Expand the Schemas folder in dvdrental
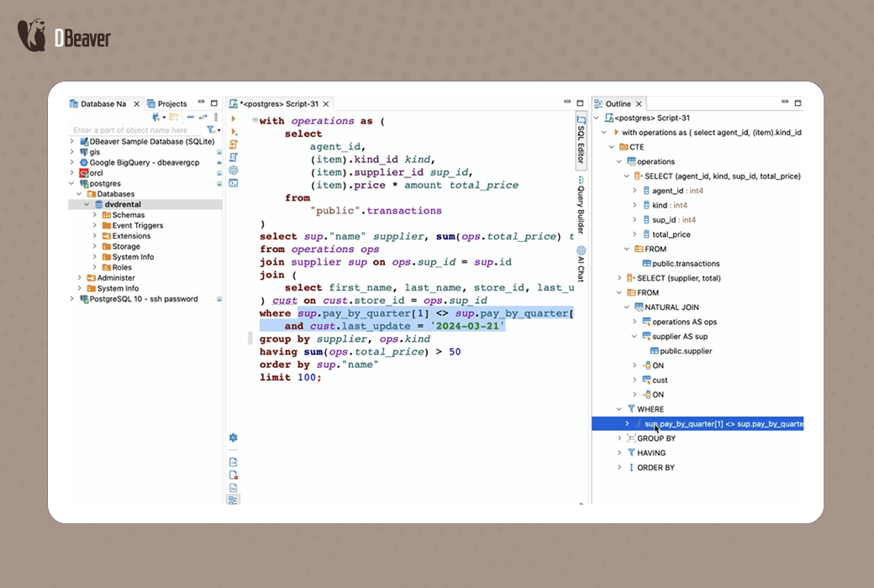Viewport: 874px width, 588px height. (x=95, y=215)
